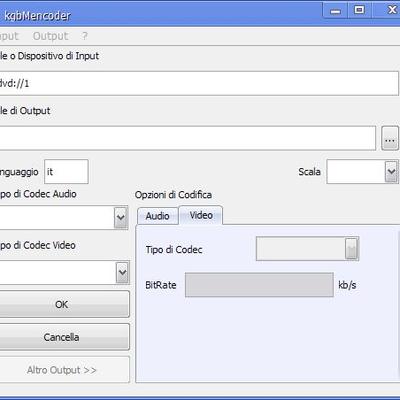
Task: Click the 'Scala' label
Action: (x=309, y=172)
